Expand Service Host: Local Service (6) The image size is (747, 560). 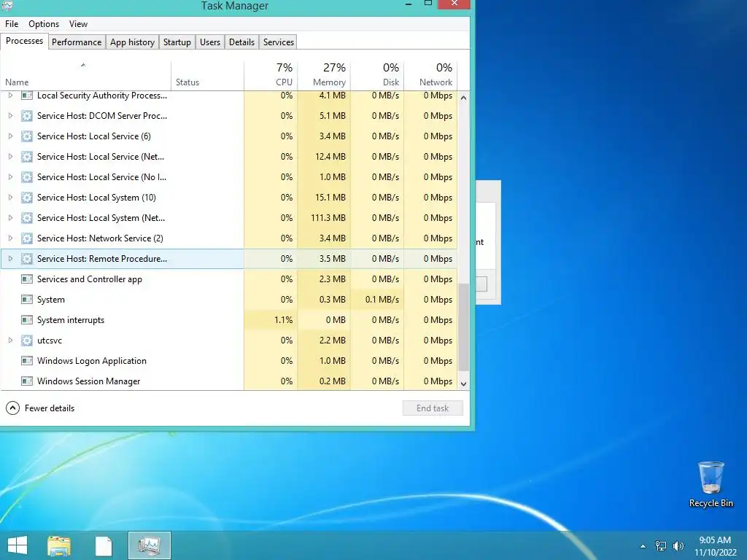tap(10, 136)
